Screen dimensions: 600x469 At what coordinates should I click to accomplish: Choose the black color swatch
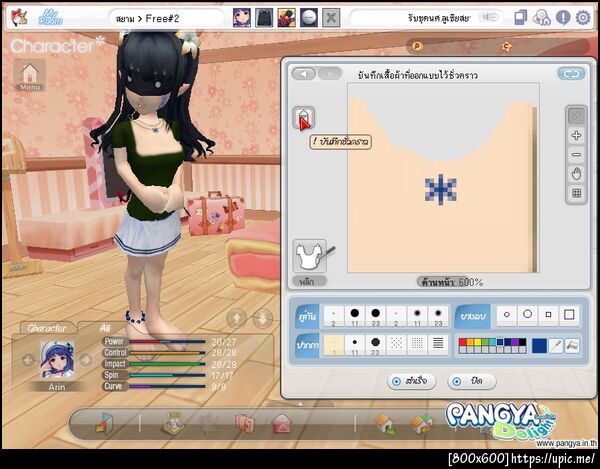point(522,342)
